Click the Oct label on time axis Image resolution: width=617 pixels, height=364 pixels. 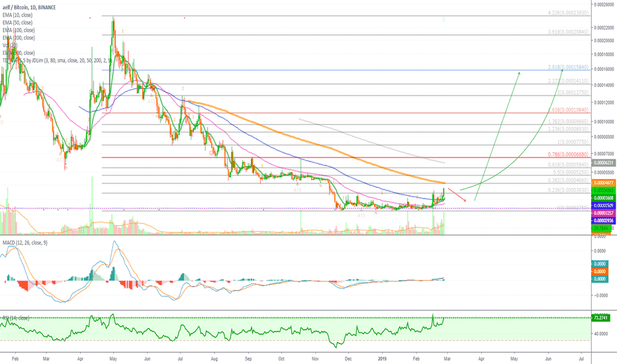click(281, 359)
